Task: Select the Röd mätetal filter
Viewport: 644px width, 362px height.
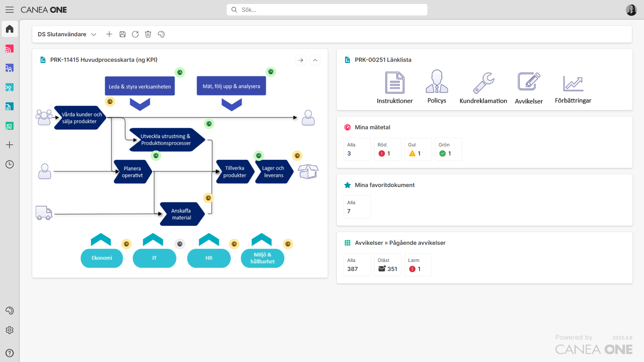Action: [x=387, y=149]
